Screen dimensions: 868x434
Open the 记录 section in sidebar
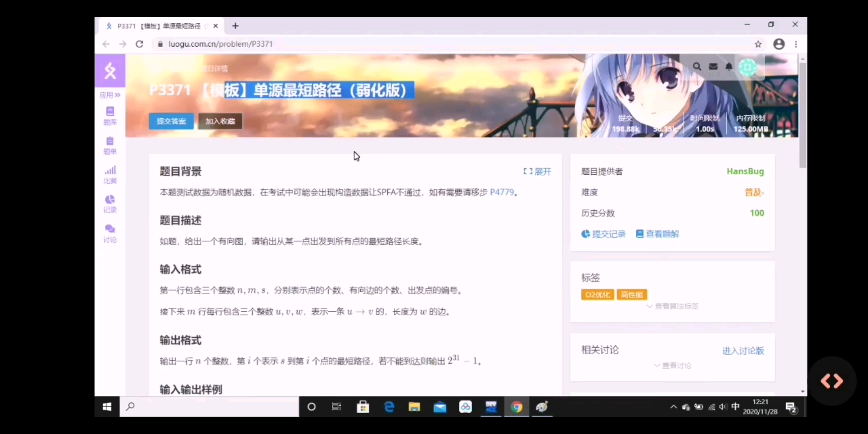[109, 204]
